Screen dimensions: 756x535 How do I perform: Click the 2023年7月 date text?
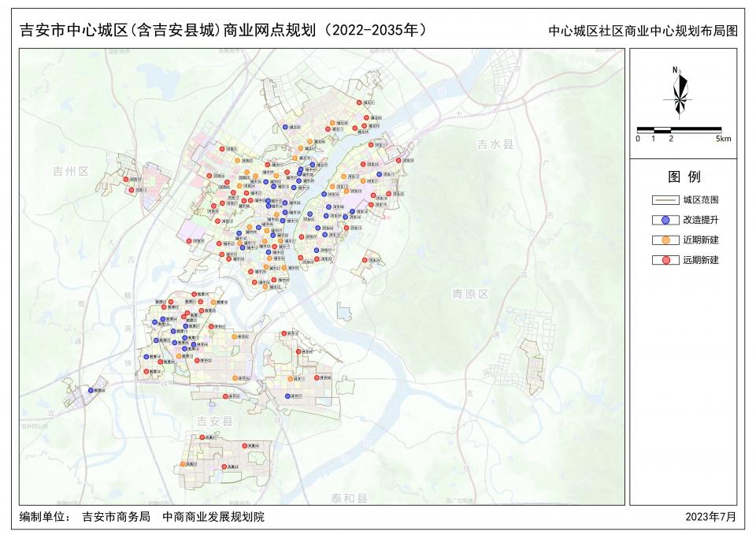click(710, 517)
